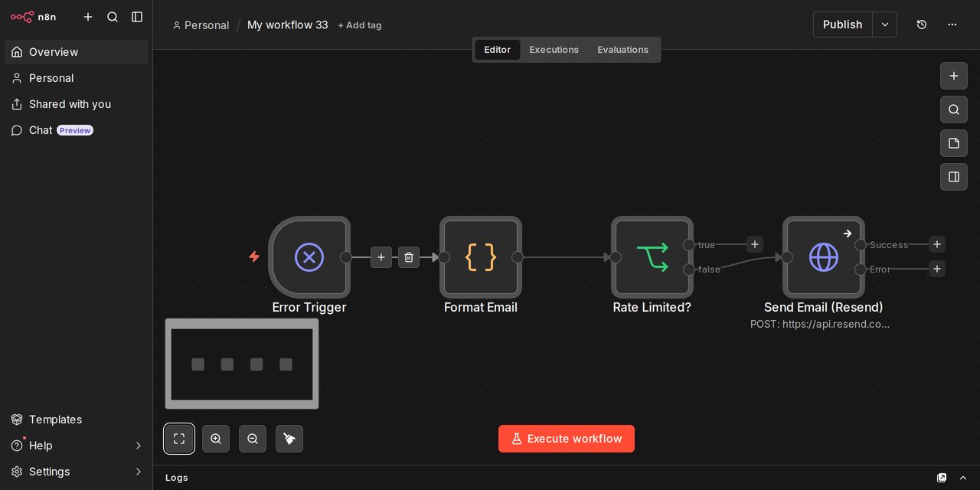Open search from the sidebar header magnifier
The width and height of the screenshot is (980, 490).
pyautogui.click(x=113, y=17)
